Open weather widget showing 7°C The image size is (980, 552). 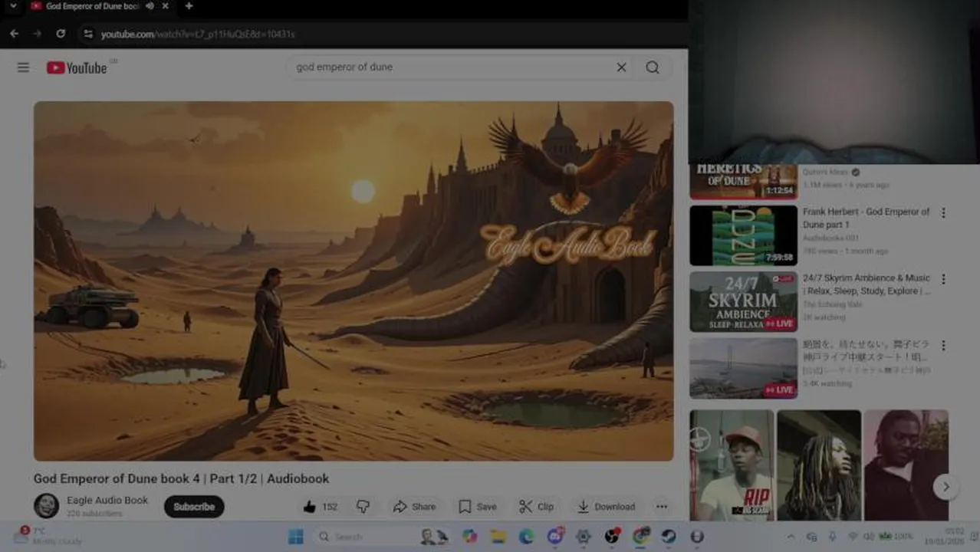point(49,536)
